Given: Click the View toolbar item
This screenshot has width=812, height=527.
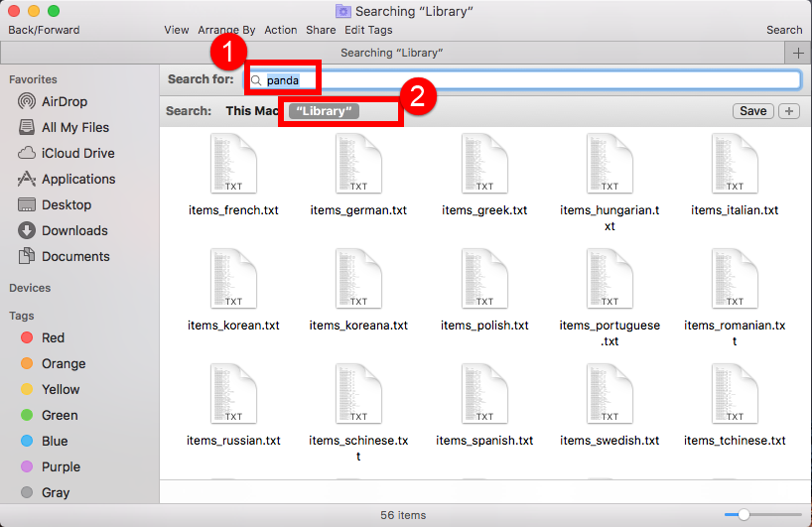Looking at the screenshot, I should [177, 31].
